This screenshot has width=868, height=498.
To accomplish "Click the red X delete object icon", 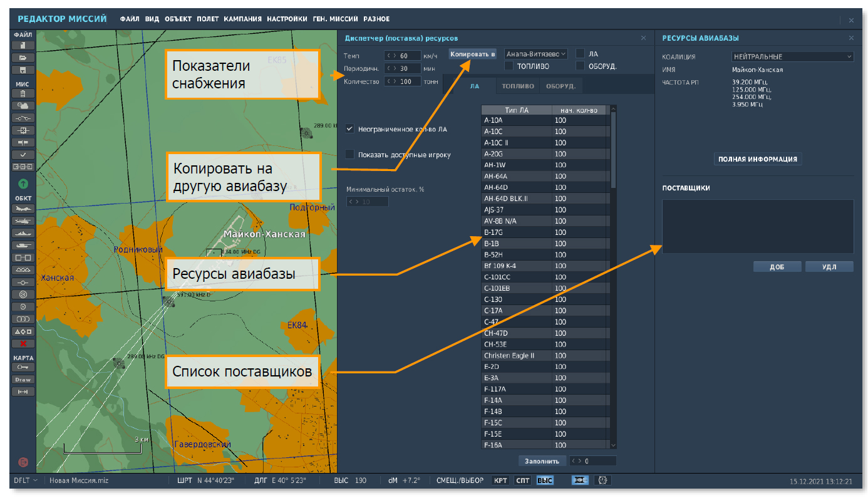I will [x=23, y=343].
